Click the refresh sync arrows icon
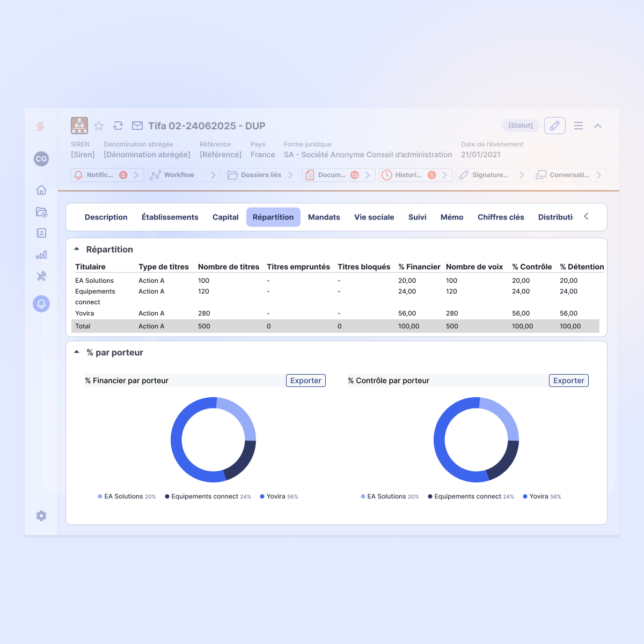This screenshot has height=644, width=644. 118,126
